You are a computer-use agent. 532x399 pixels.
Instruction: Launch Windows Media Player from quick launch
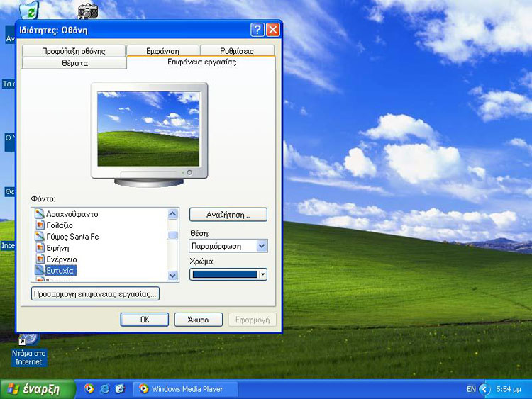pos(89,388)
